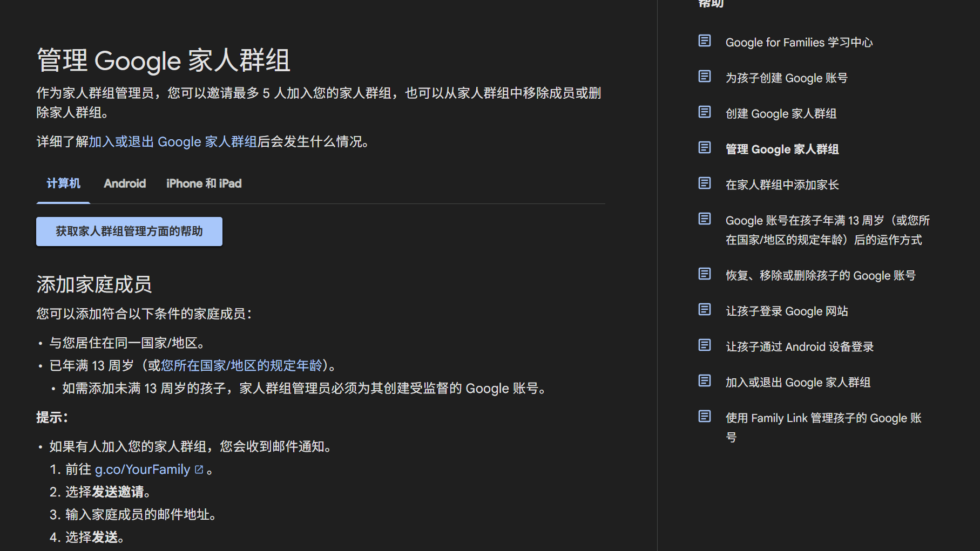Open 加入或退出 Google 家人群组 inline link
The height and width of the screenshot is (551, 980).
click(x=173, y=142)
